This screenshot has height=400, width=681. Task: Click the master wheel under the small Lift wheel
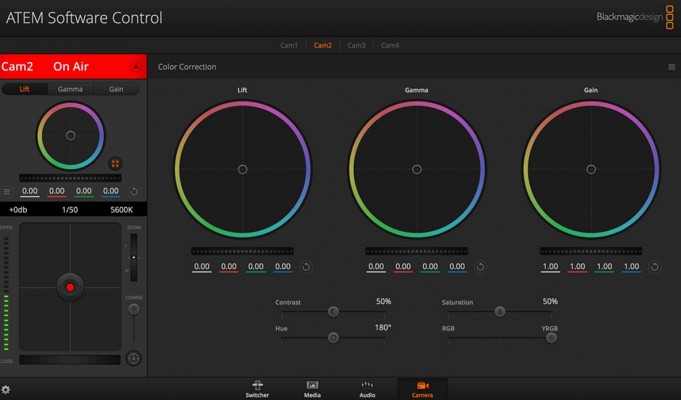[x=70, y=178]
